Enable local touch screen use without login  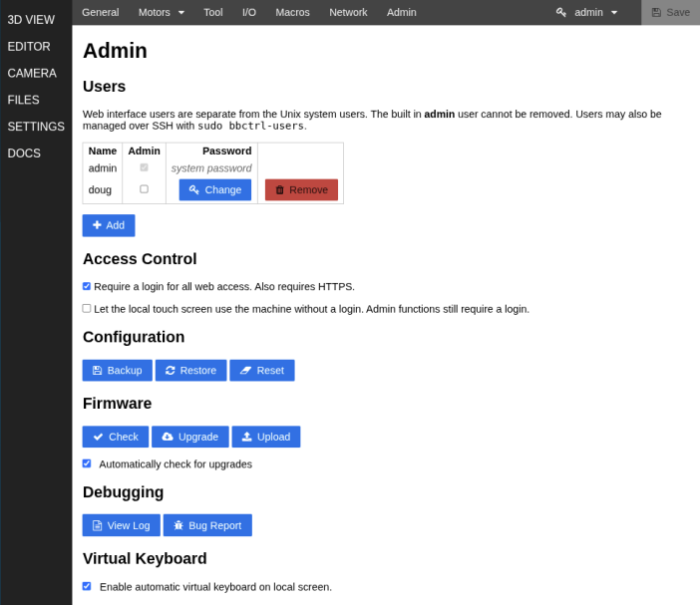[87, 309]
